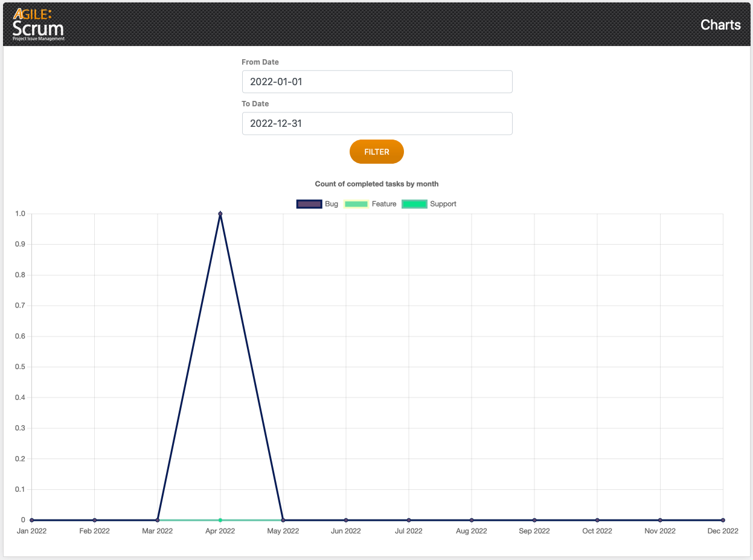Select the Aug 2022 data point
Image resolution: width=753 pixels, height=560 pixels.
[x=472, y=520]
